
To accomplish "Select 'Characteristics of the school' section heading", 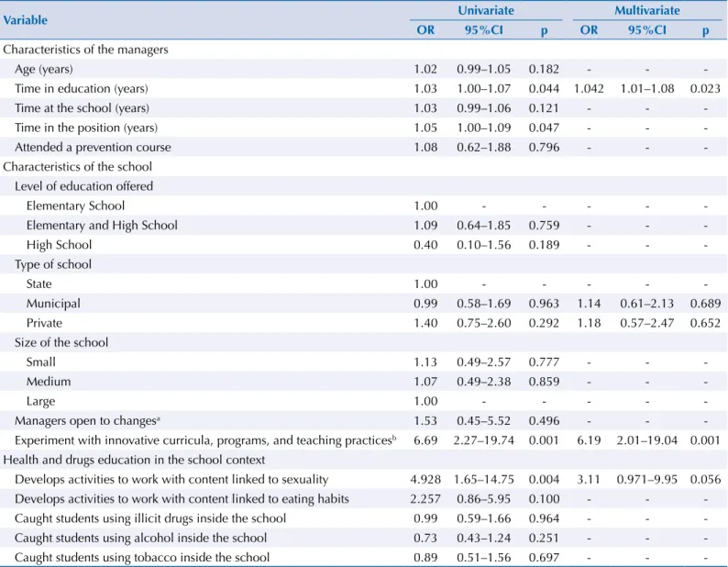I will pyautogui.click(x=78, y=167).
